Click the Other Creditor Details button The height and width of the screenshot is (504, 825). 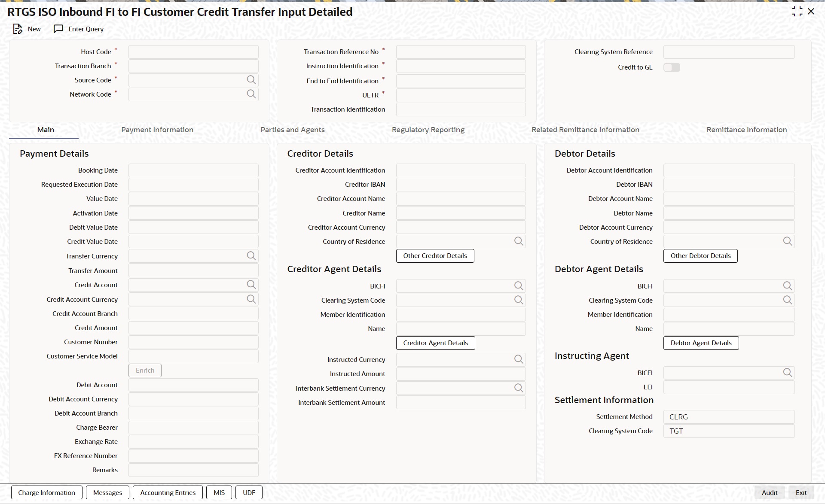point(435,256)
